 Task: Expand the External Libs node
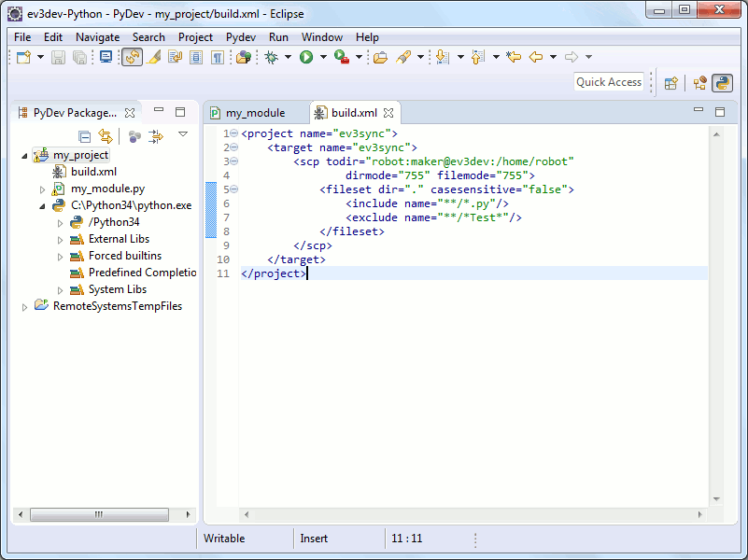(60, 239)
